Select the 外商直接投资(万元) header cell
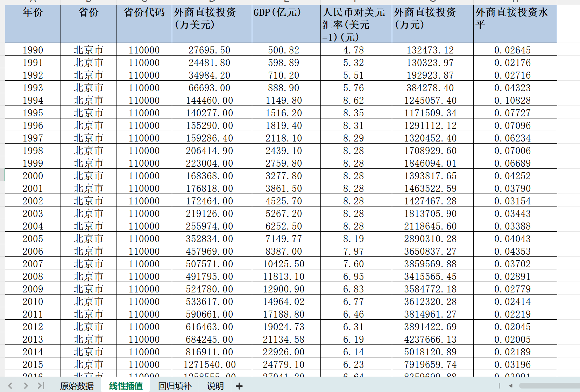580x392 pixels. point(433,24)
